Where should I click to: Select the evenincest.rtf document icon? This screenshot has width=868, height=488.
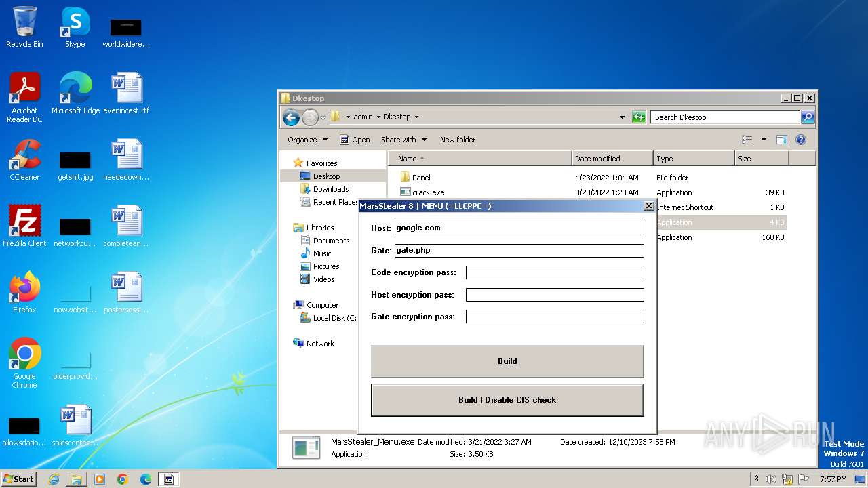click(126, 94)
